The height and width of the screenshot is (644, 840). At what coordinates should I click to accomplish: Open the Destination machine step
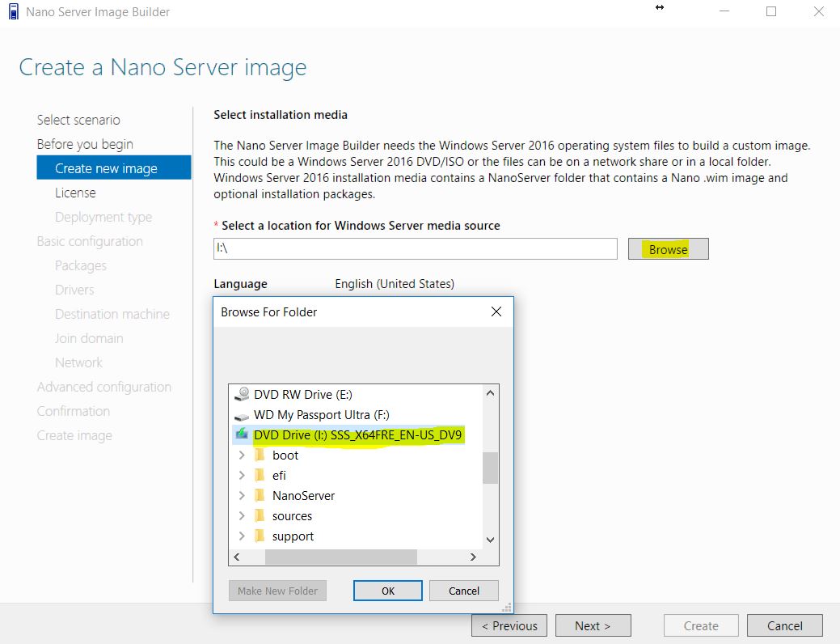pos(112,314)
